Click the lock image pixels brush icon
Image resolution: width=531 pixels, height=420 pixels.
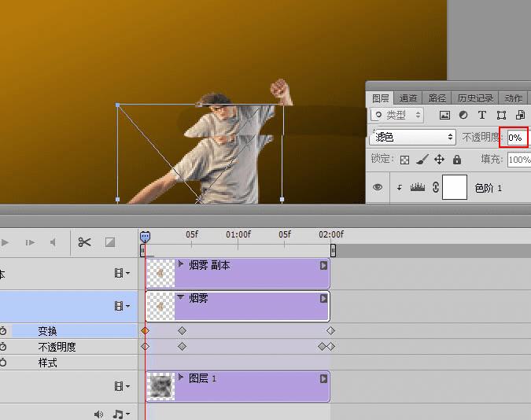pyautogui.click(x=422, y=160)
